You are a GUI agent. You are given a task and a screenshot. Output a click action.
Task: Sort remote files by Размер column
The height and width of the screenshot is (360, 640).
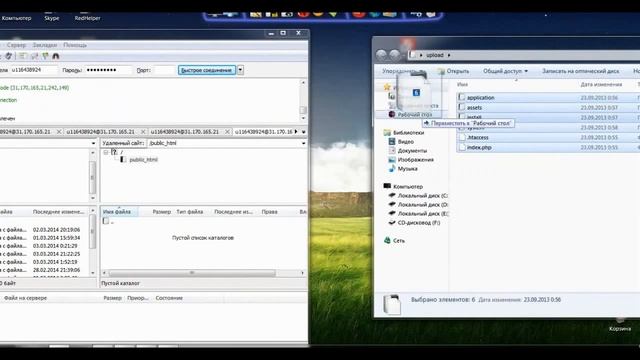click(161, 212)
